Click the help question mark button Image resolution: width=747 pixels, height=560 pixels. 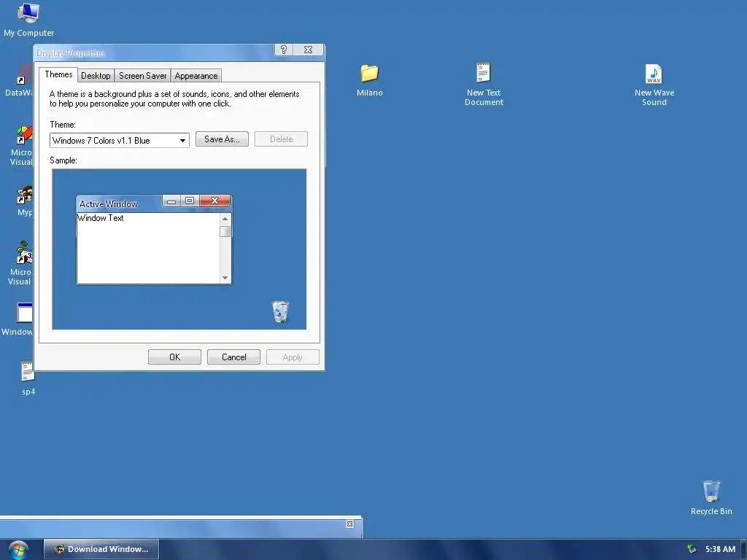click(284, 50)
